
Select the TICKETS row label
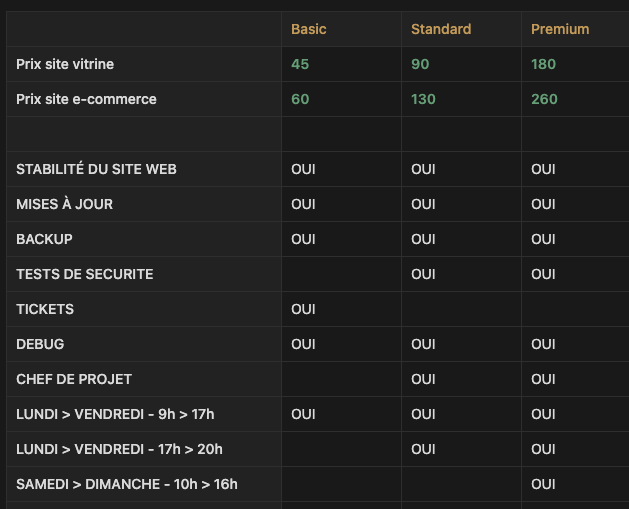(45, 309)
